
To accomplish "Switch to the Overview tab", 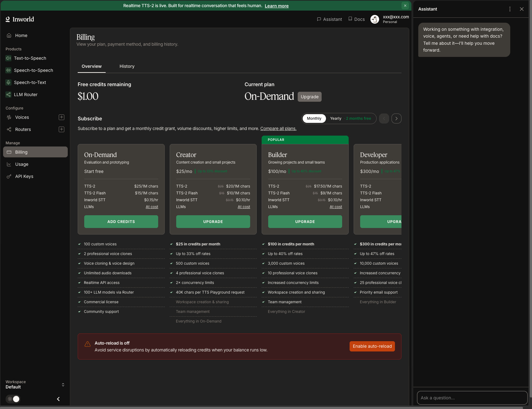I will [x=92, y=66].
